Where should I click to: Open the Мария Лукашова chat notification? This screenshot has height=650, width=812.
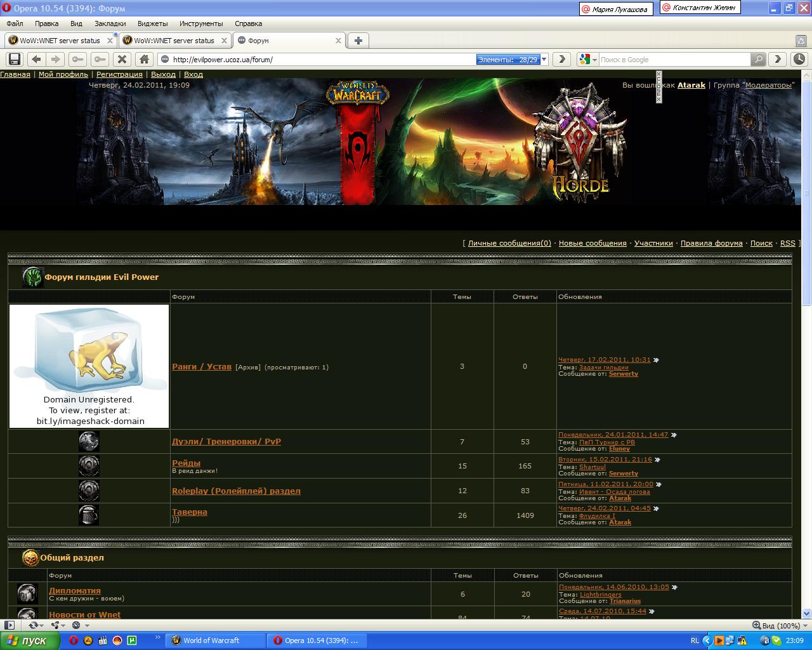(x=616, y=9)
